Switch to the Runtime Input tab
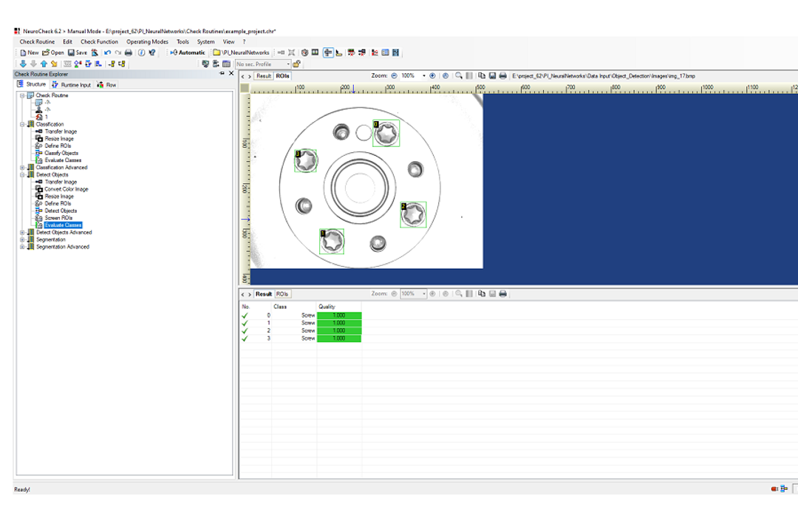 coord(71,84)
